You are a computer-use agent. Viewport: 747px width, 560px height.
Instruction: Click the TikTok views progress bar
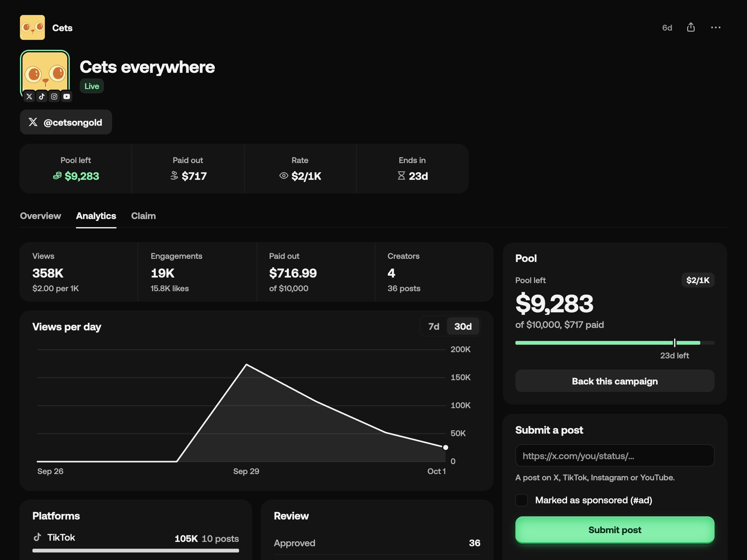click(136, 550)
